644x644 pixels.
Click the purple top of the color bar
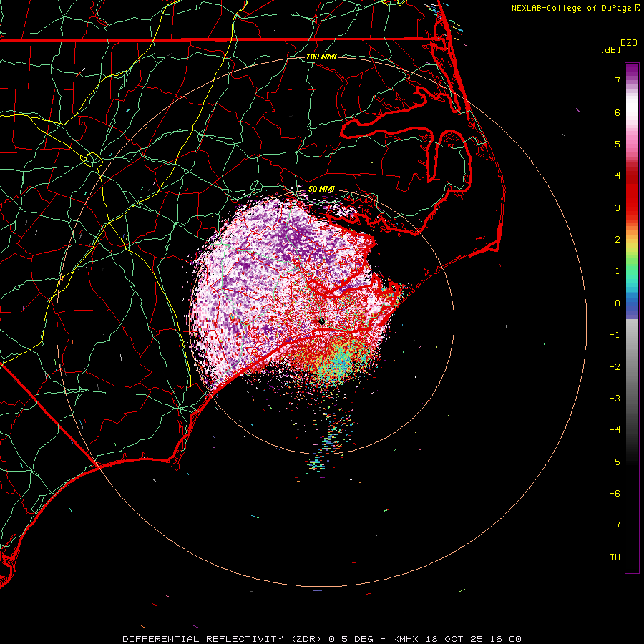coord(632,71)
